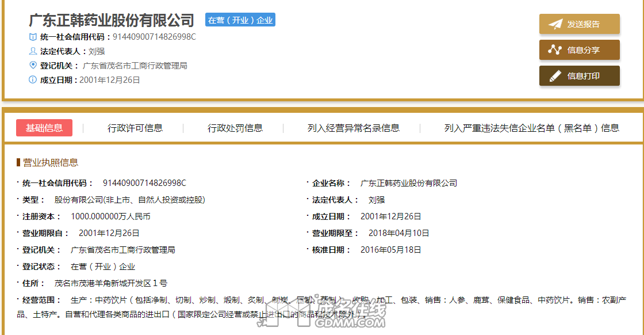Click the share icon on 信息分享
The width and height of the screenshot is (644, 335).
555,50
